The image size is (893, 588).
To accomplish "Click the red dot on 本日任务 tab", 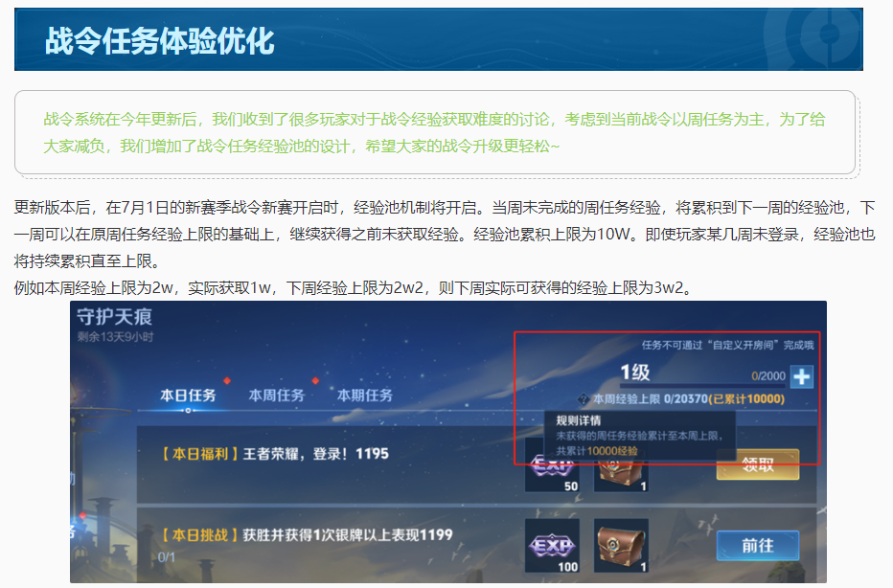I will [227, 380].
